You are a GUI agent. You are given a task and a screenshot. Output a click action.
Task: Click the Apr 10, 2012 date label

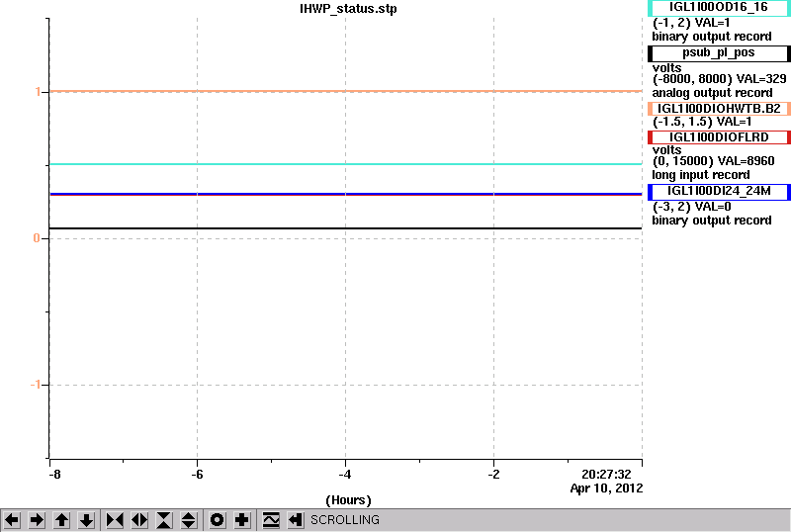[x=606, y=488]
